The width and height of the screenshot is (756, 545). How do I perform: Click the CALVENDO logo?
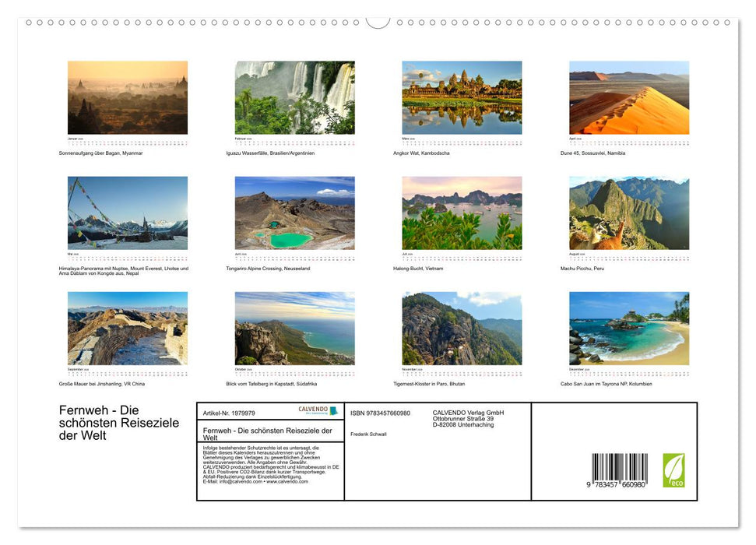[317, 410]
